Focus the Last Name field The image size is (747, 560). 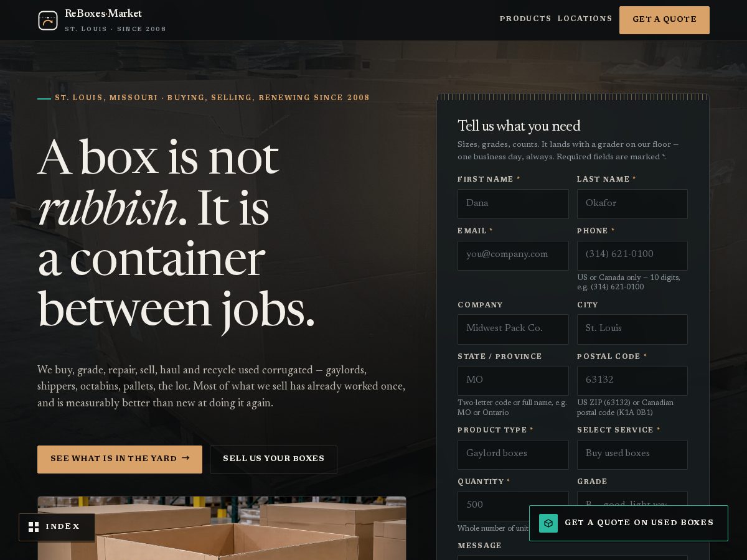point(632,204)
